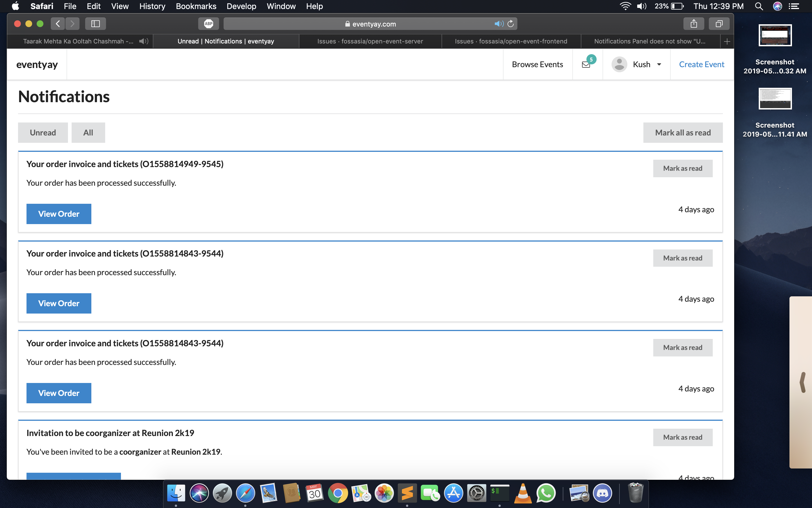Screen dimensions: 812x508
Task: Open Finder from the Dock
Action: click(176, 493)
